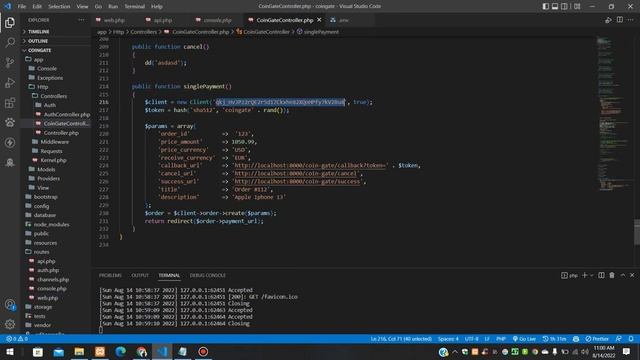Screen dimensions: 640x360
Task: Switch to DEBUG CONSOLE panel tab
Action: coord(208,275)
